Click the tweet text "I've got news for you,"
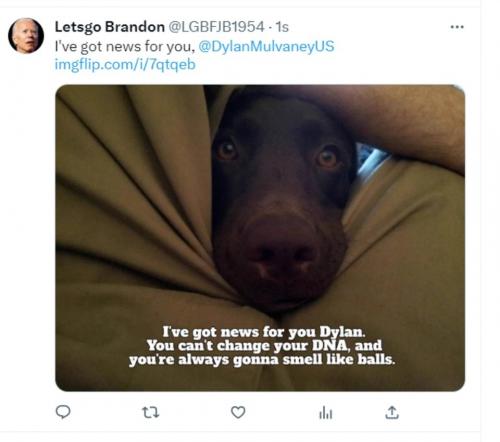The image size is (500, 442). pos(125,46)
